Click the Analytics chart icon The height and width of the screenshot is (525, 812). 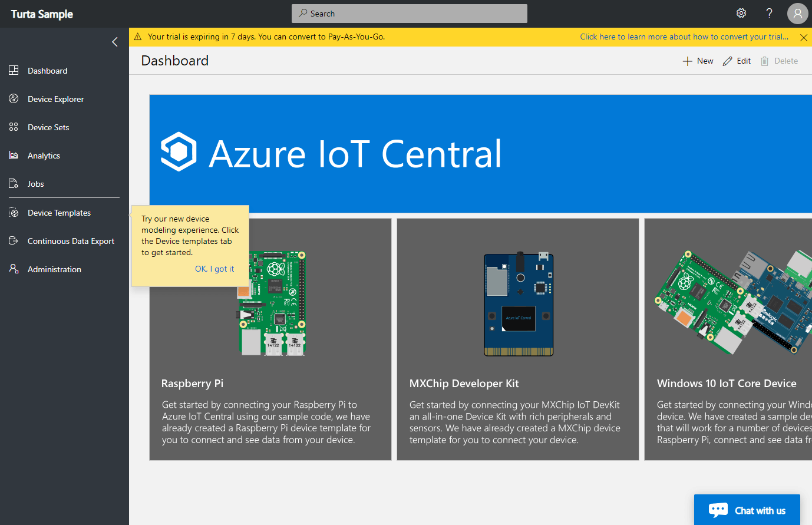(x=14, y=156)
